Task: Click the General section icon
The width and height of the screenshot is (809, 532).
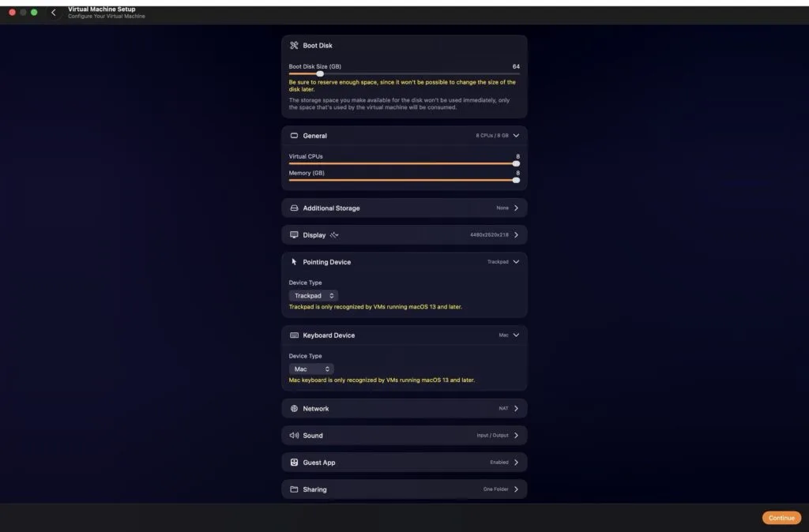Action: coord(294,136)
